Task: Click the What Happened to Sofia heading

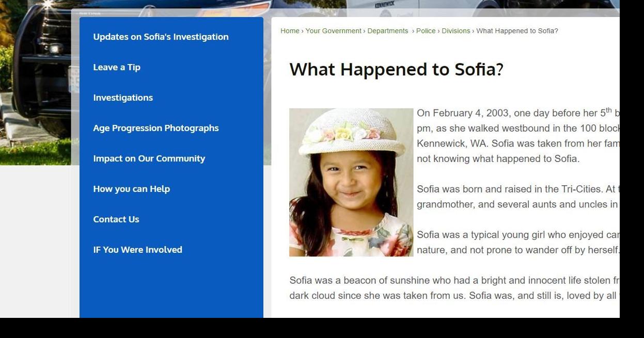Action: click(x=396, y=69)
